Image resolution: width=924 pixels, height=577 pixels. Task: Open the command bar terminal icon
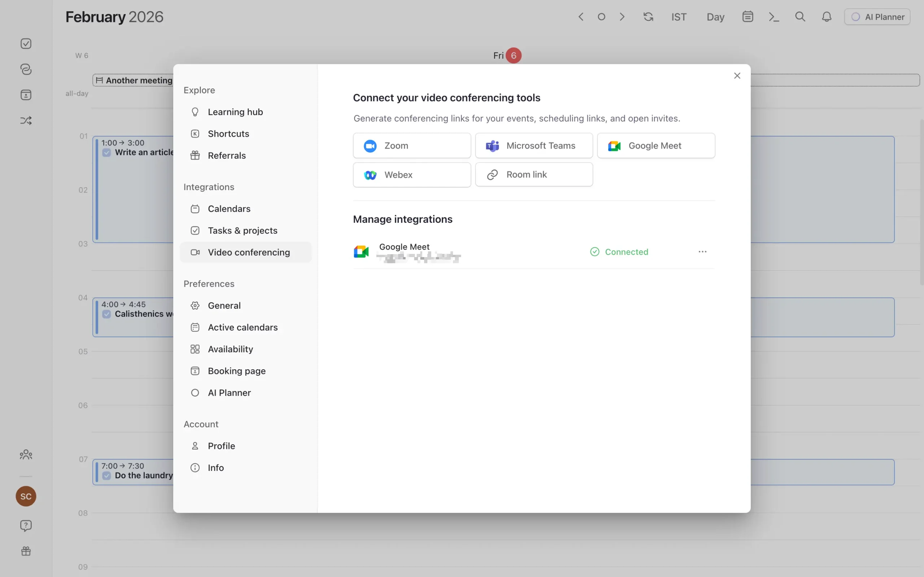pyautogui.click(x=773, y=17)
